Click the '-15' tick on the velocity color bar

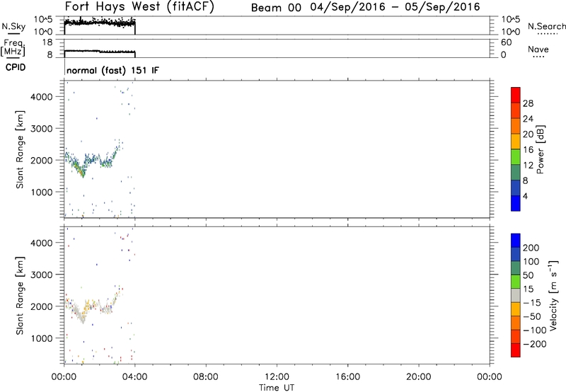tap(532, 302)
